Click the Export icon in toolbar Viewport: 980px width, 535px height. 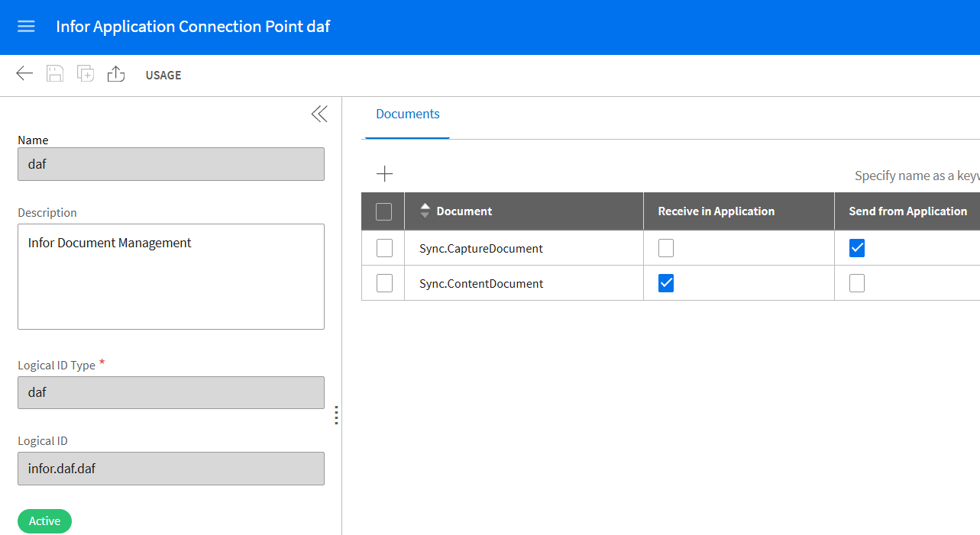pos(116,74)
